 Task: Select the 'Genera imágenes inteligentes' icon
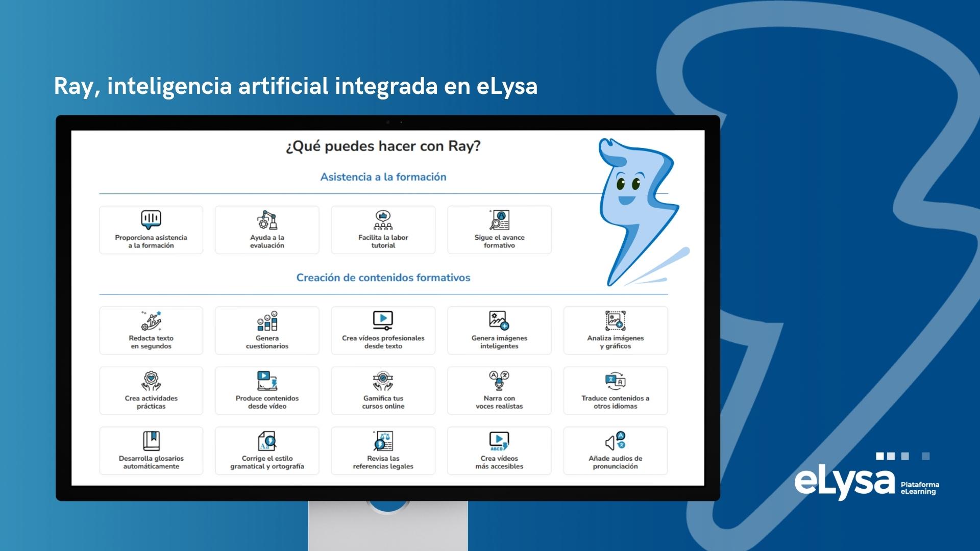499,320
